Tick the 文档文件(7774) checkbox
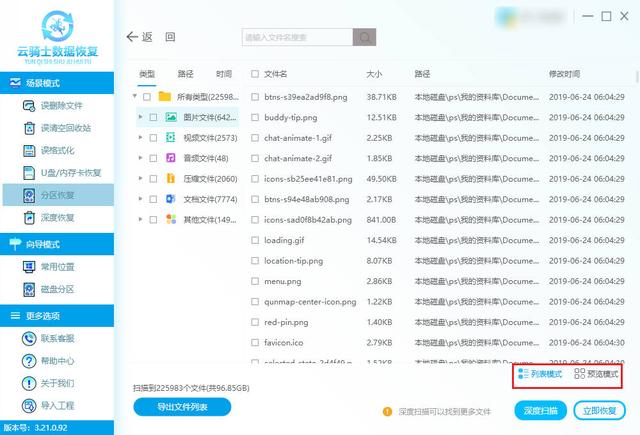 (x=153, y=199)
